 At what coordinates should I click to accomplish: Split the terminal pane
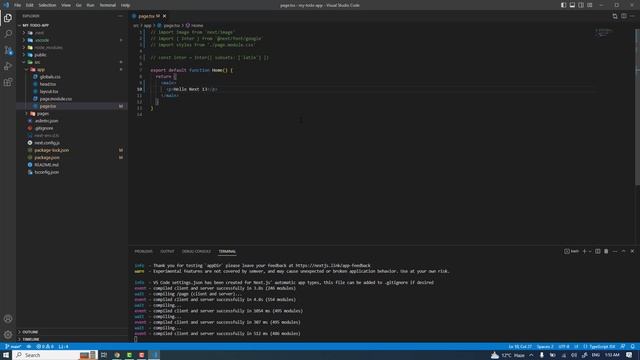[x=598, y=251]
